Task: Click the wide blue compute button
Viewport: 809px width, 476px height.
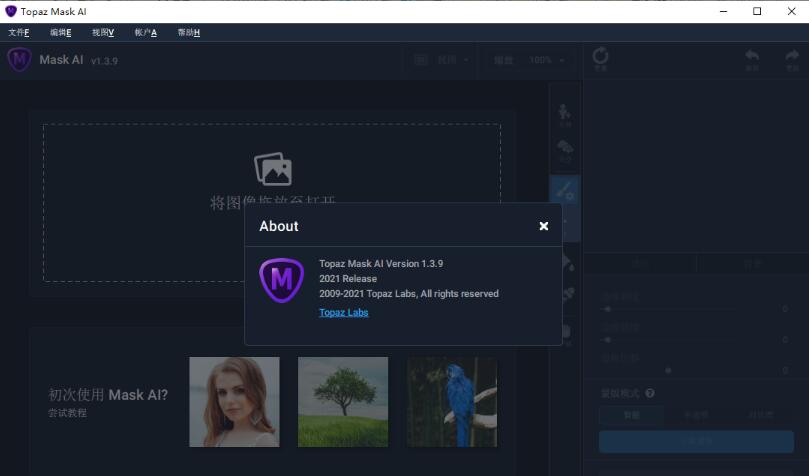Action: [696, 441]
